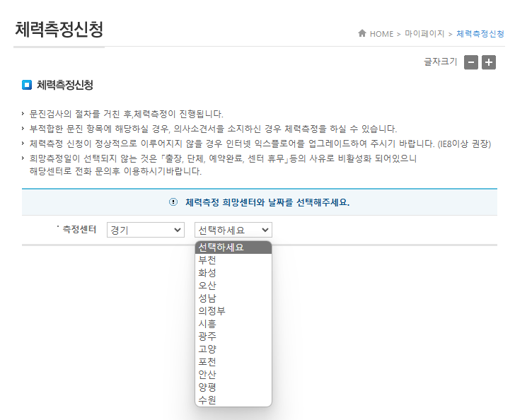Click the line starting 문진검사의 절차를

pos(126,115)
